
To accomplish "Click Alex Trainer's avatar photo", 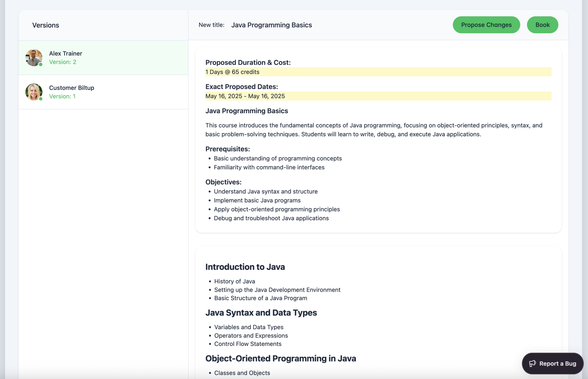I will pos(34,57).
